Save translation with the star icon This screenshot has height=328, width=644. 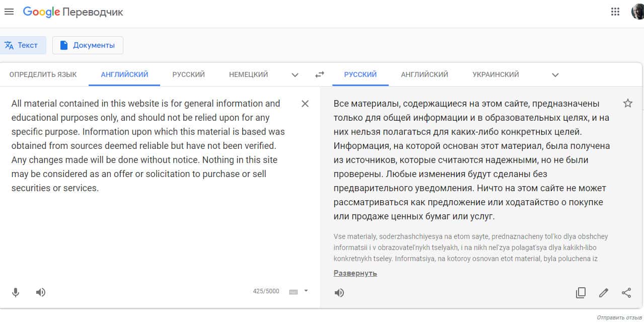click(627, 103)
